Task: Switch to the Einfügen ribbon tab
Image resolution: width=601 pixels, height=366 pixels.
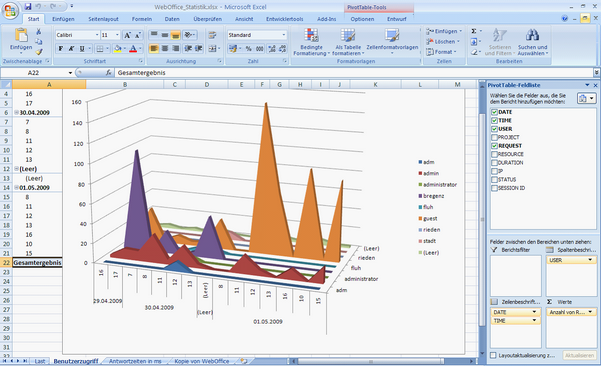Action: point(63,19)
